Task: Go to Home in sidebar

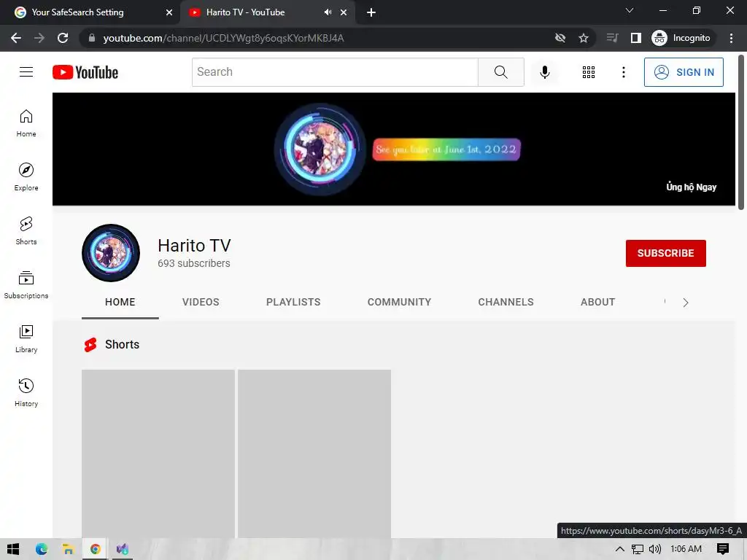Action: pos(26,123)
